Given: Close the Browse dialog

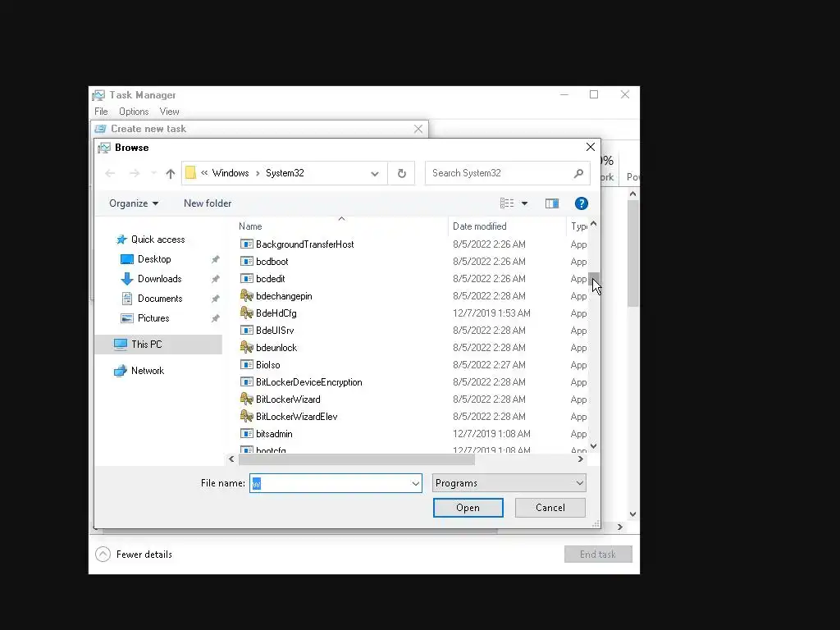Looking at the screenshot, I should pos(591,147).
